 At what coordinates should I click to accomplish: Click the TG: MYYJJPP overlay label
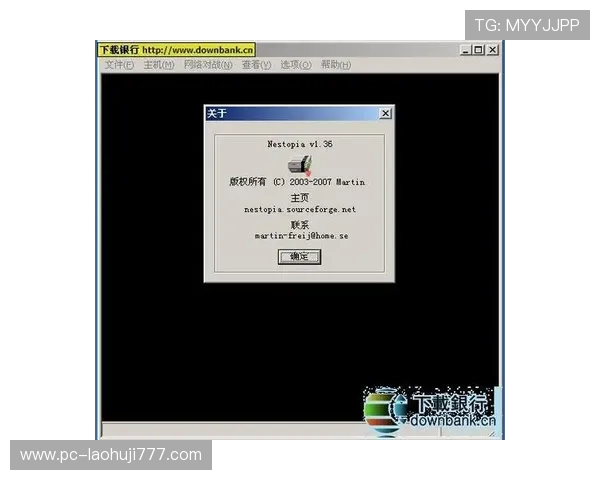click(x=527, y=25)
